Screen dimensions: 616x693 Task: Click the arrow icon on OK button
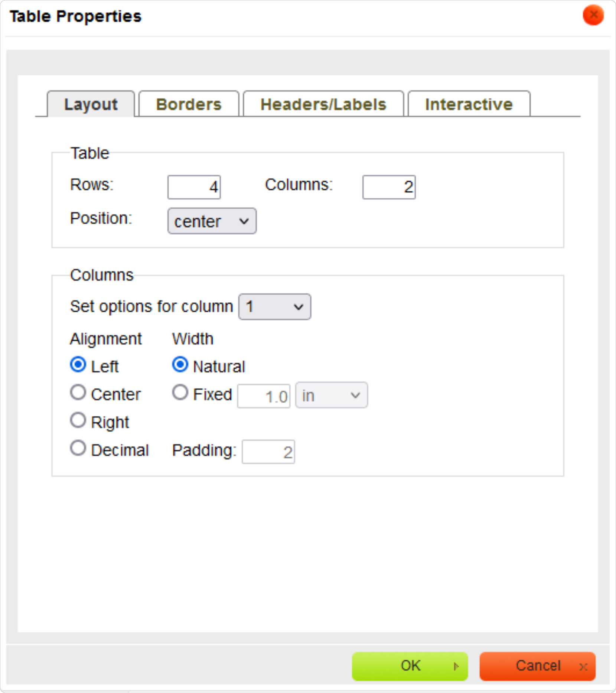click(x=456, y=666)
